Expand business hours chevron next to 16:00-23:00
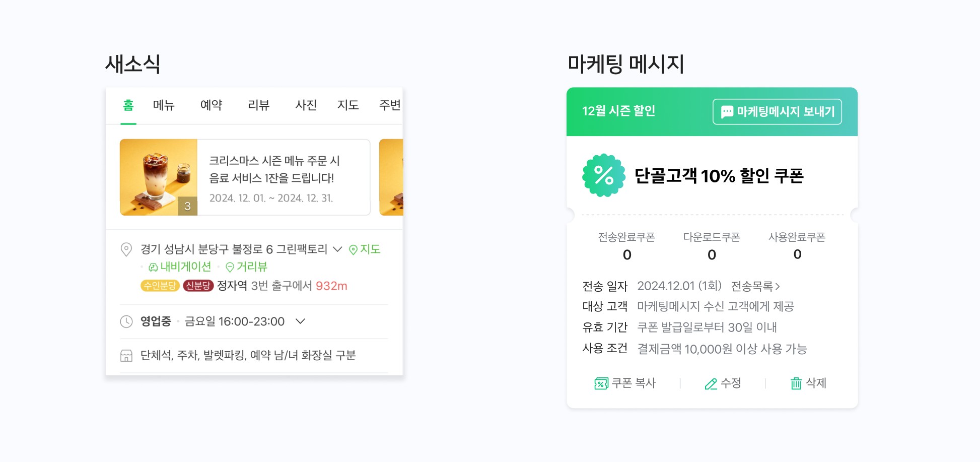The width and height of the screenshot is (980, 462). [300, 321]
